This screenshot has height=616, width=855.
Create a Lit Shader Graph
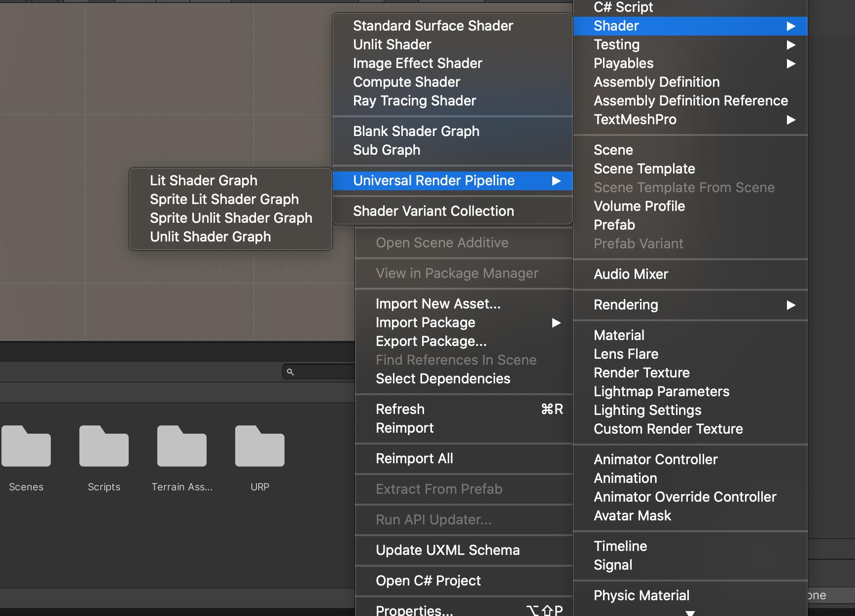click(231, 181)
